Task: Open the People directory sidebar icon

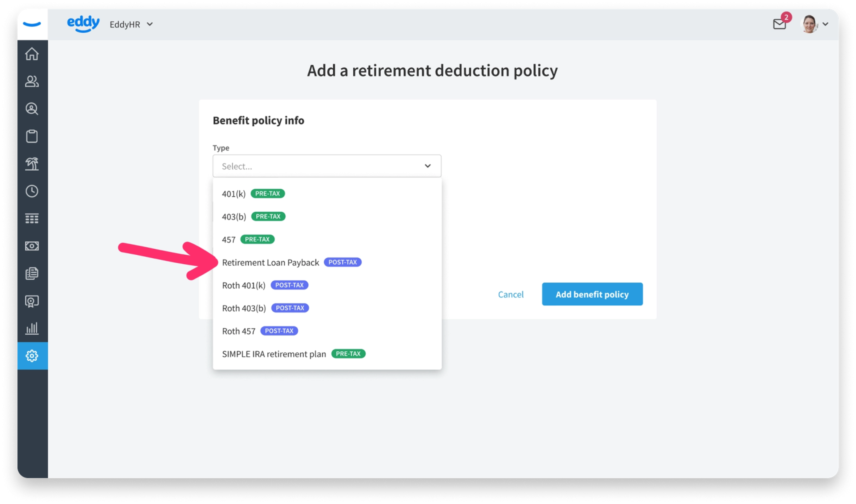Action: coord(32,81)
